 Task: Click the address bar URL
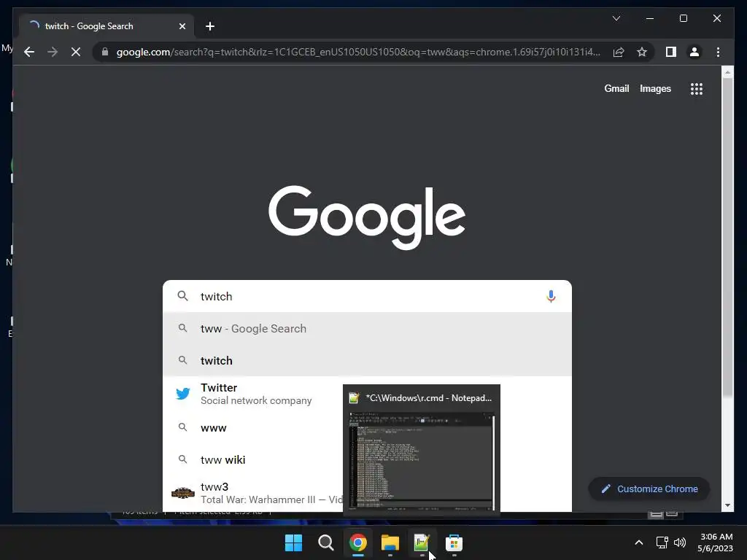pyautogui.click(x=358, y=52)
